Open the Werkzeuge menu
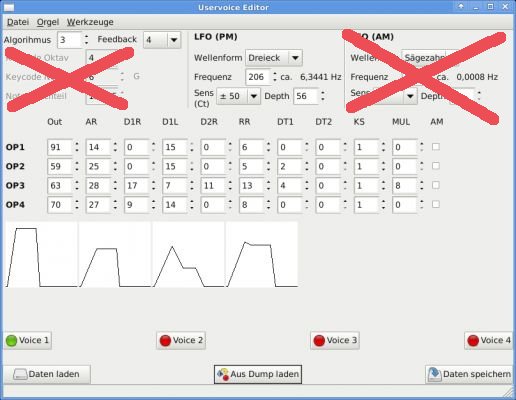 pyautogui.click(x=90, y=22)
